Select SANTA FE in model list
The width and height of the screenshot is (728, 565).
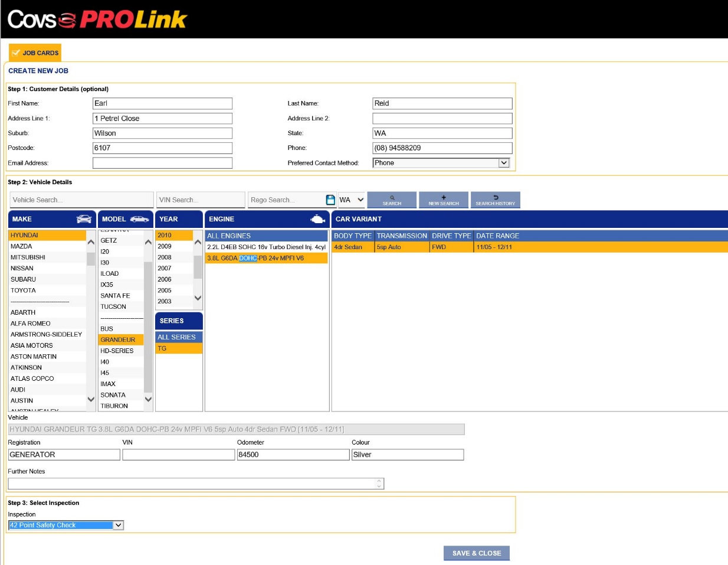[121, 296]
